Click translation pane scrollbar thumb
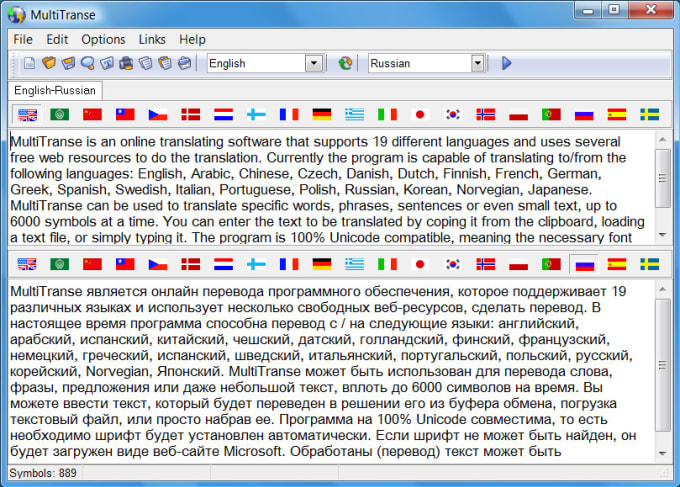Screen dimensions: 680x487 (x=662, y=365)
